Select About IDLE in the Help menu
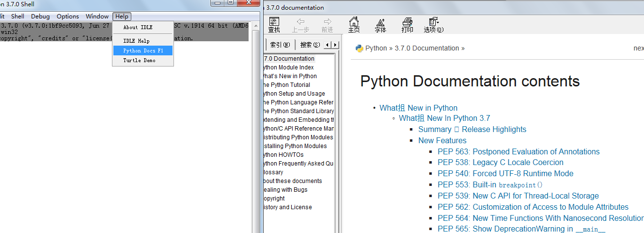Viewport: 644px width, 233px height. point(138,27)
